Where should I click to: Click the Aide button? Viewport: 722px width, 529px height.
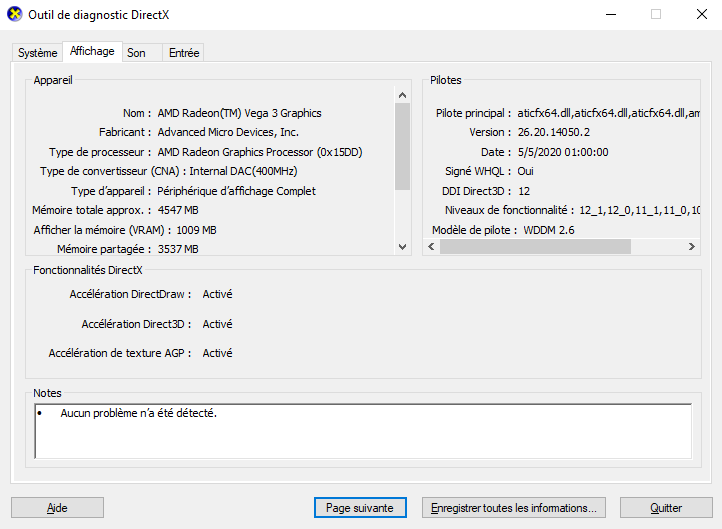pyautogui.click(x=58, y=507)
